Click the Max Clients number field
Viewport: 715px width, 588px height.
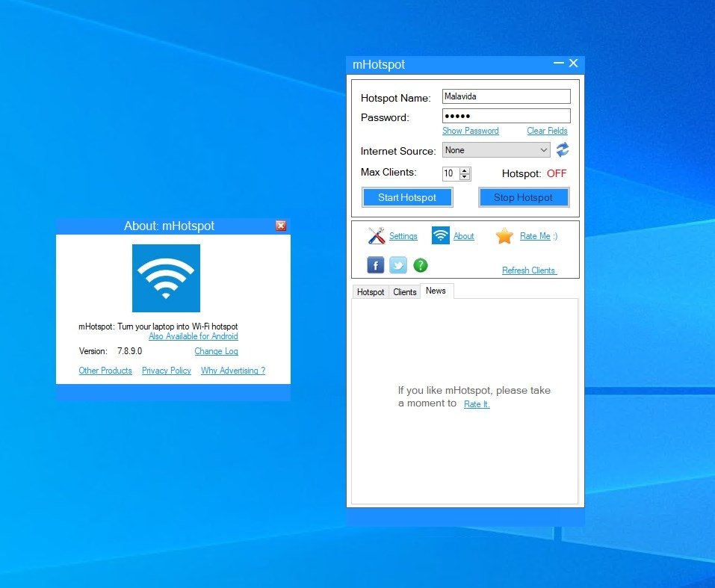point(451,173)
